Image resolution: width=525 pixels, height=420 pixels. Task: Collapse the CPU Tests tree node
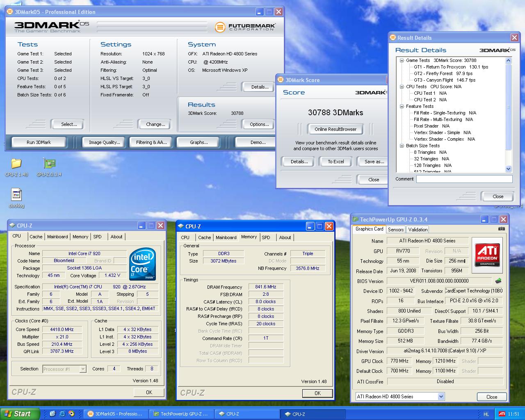point(402,87)
